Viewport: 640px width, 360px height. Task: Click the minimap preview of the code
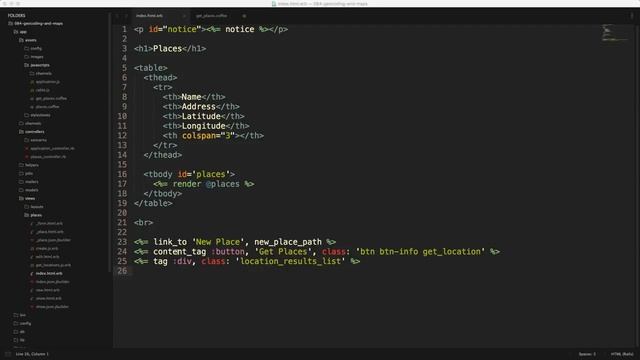[x=615, y=33]
